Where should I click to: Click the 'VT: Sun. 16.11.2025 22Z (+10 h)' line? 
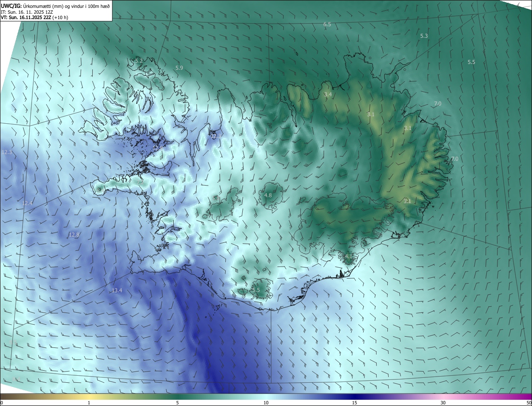tap(34, 17)
